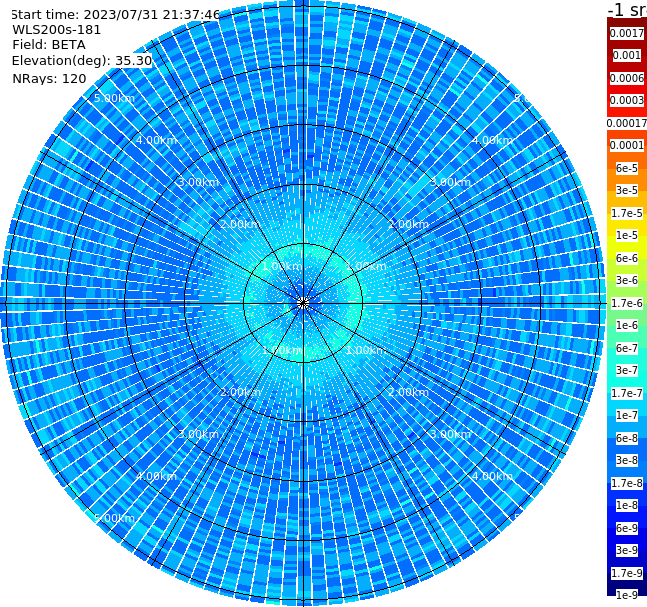
Task: Click the 0.00017 colorbar label
Action: pos(627,123)
